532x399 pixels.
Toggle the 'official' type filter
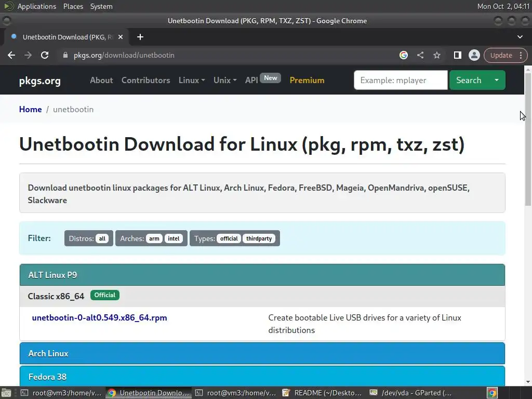(x=229, y=238)
